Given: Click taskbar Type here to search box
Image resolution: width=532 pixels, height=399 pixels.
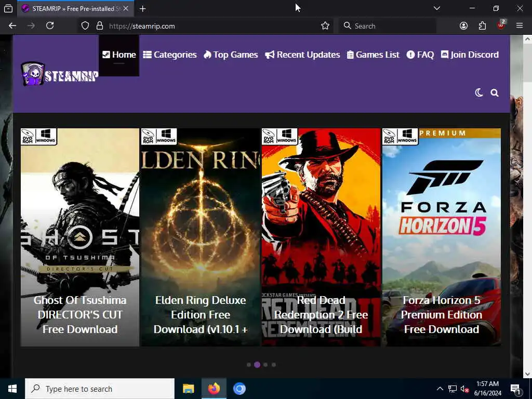Looking at the screenshot, I should click(100, 389).
